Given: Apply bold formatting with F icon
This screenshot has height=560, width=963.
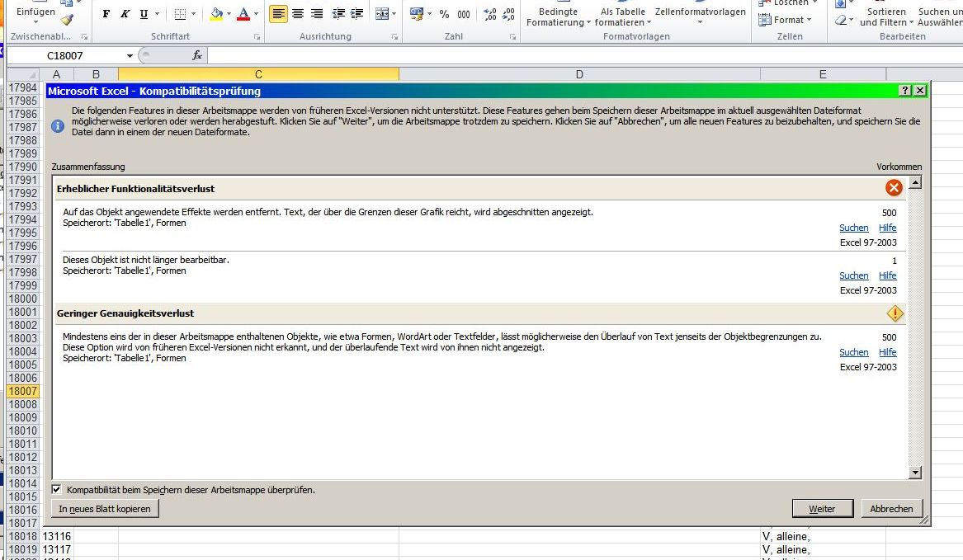Looking at the screenshot, I should tap(106, 13).
